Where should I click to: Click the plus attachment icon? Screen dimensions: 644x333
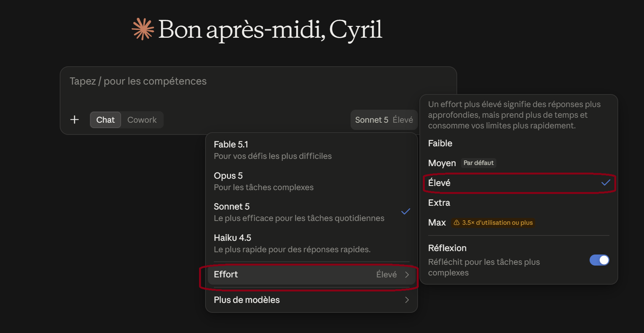pos(75,120)
